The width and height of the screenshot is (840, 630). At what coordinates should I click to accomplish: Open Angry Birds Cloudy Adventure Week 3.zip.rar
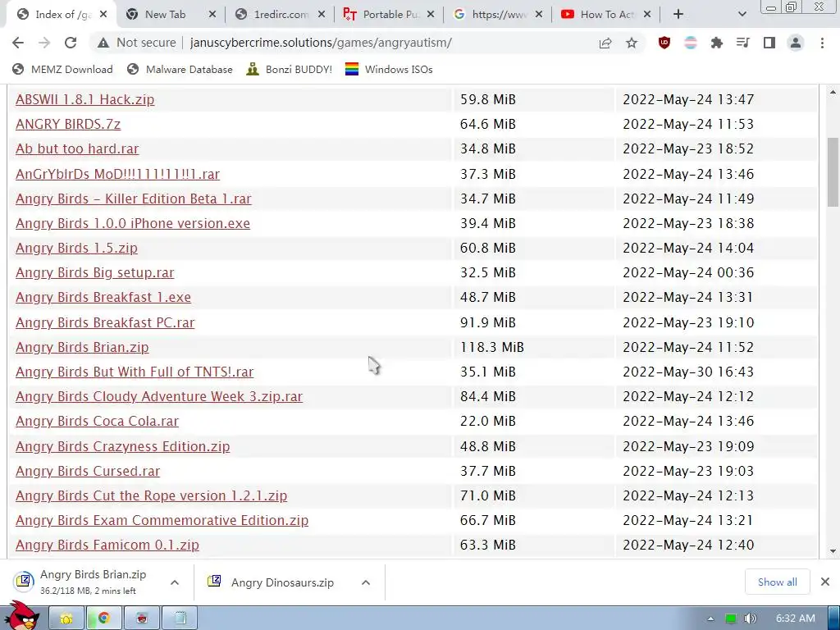[x=159, y=396]
